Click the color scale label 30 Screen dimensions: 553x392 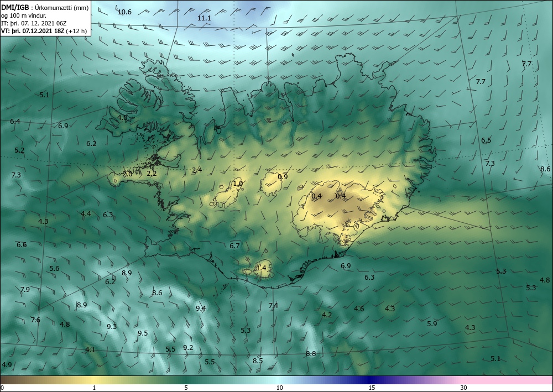[464, 388]
